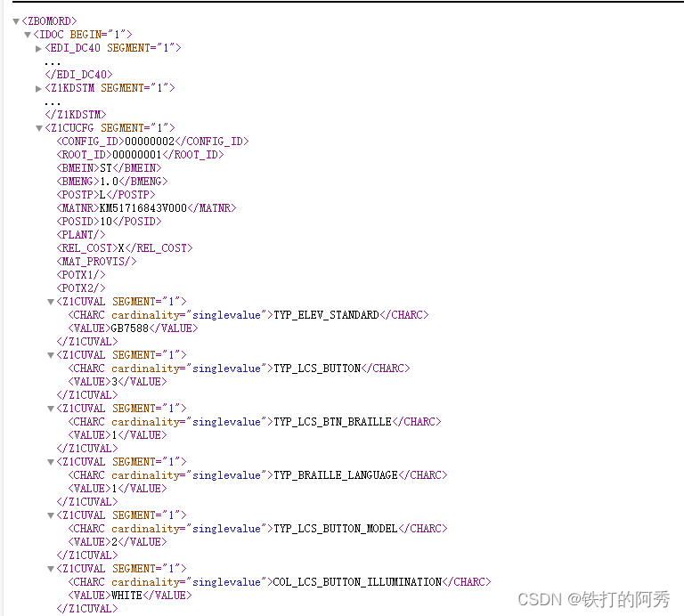This screenshot has width=684, height=616.
Task: Click the TYP_ELEV_STANDARD characteristic text
Action: (x=326, y=315)
